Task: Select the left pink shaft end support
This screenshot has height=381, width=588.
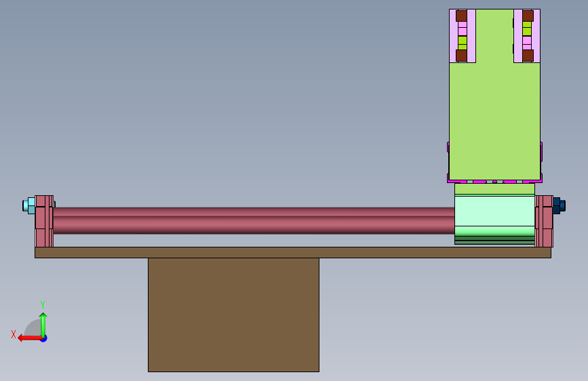Action: tap(44, 221)
